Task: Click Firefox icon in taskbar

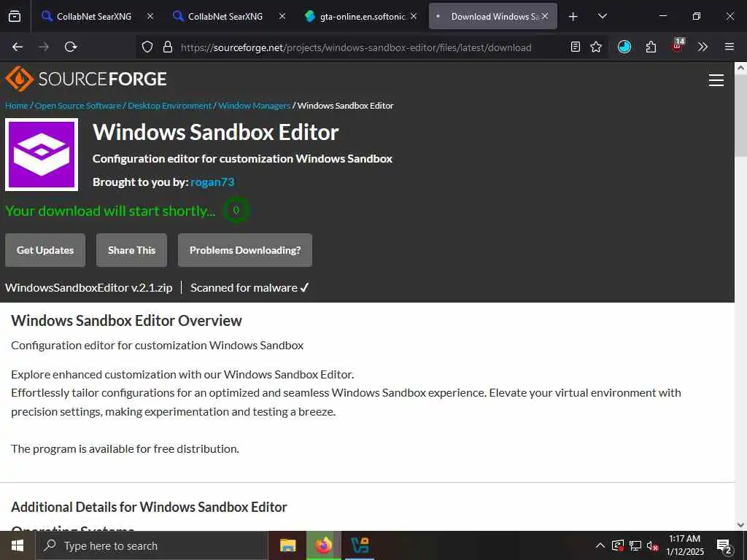Action: 324,545
